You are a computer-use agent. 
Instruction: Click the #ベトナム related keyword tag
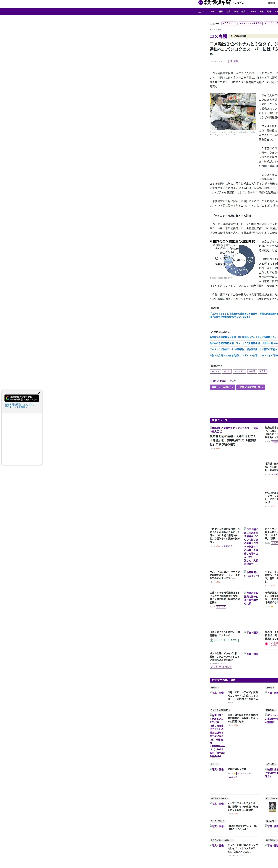click(239, 371)
